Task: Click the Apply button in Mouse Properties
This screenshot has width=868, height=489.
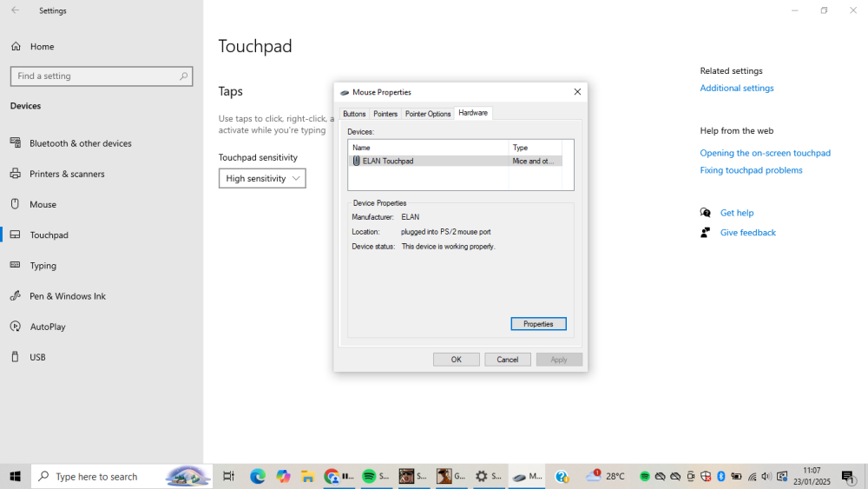Action: pos(559,360)
